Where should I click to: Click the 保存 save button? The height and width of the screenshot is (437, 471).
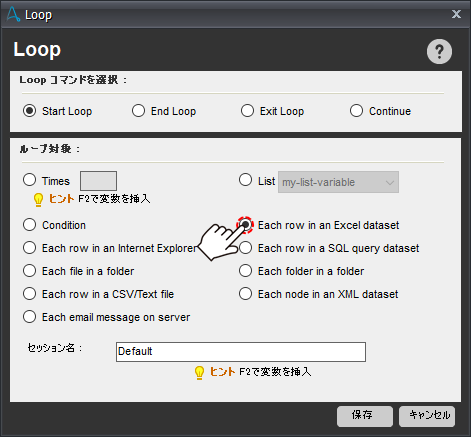(365, 416)
